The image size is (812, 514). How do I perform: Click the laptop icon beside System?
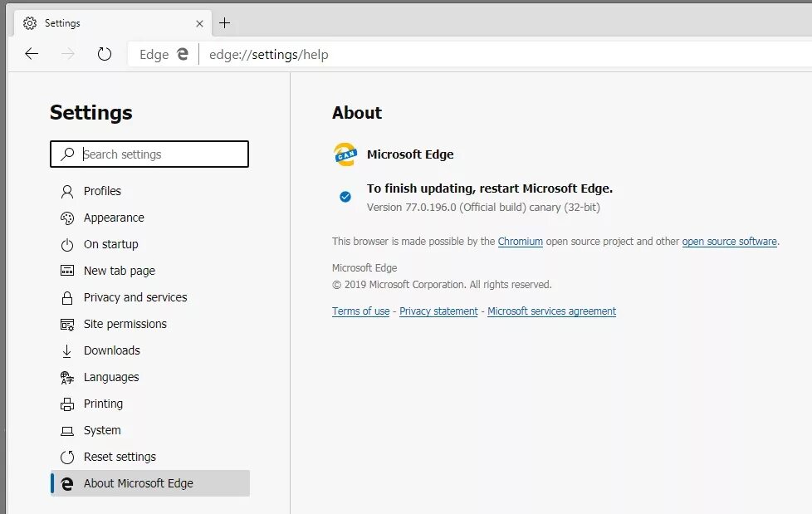67,431
